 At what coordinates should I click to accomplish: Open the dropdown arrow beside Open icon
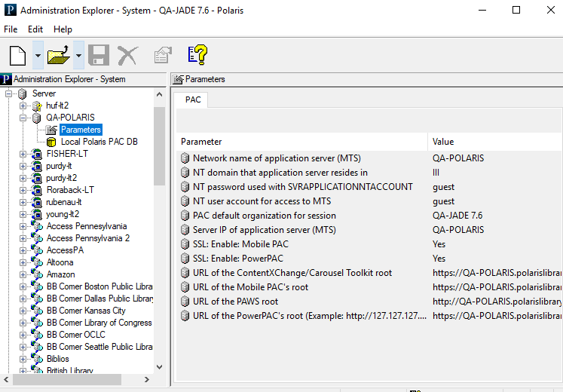click(x=78, y=56)
